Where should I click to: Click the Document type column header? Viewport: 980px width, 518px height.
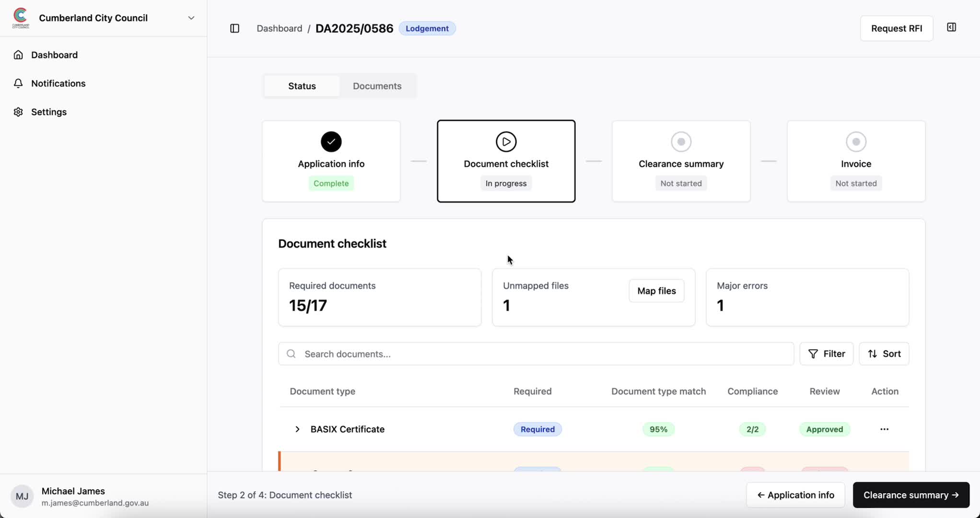click(x=323, y=391)
